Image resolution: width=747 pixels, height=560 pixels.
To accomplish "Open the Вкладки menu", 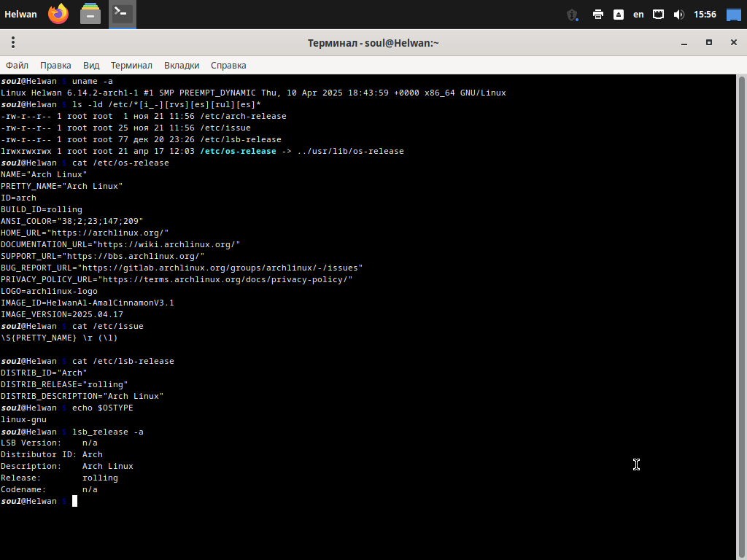I will [182, 65].
